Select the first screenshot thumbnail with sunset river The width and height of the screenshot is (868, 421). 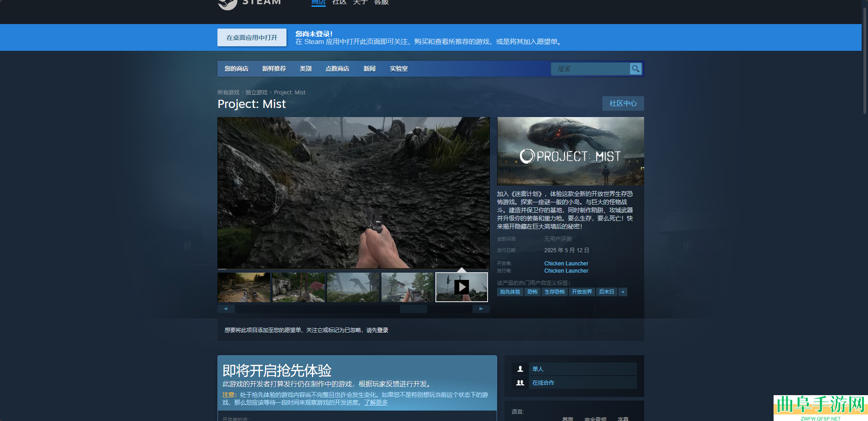click(x=244, y=287)
